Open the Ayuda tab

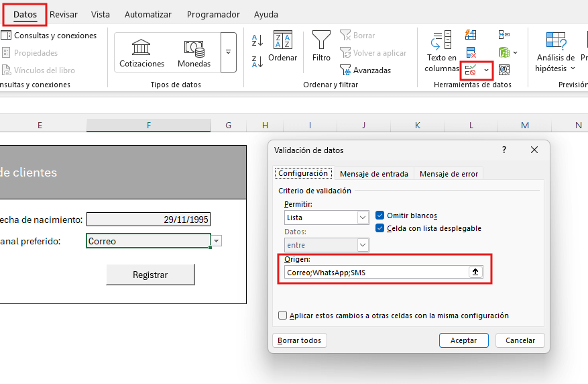(266, 14)
